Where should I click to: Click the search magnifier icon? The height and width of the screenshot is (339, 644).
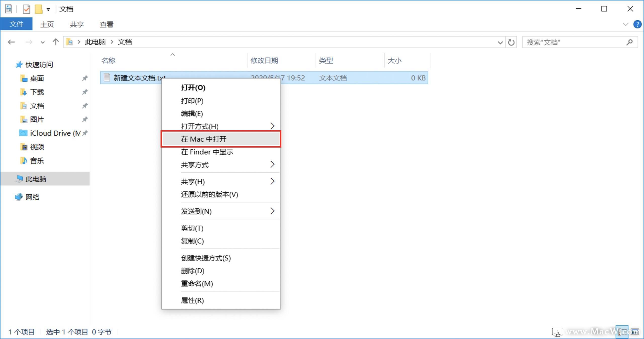tap(630, 42)
